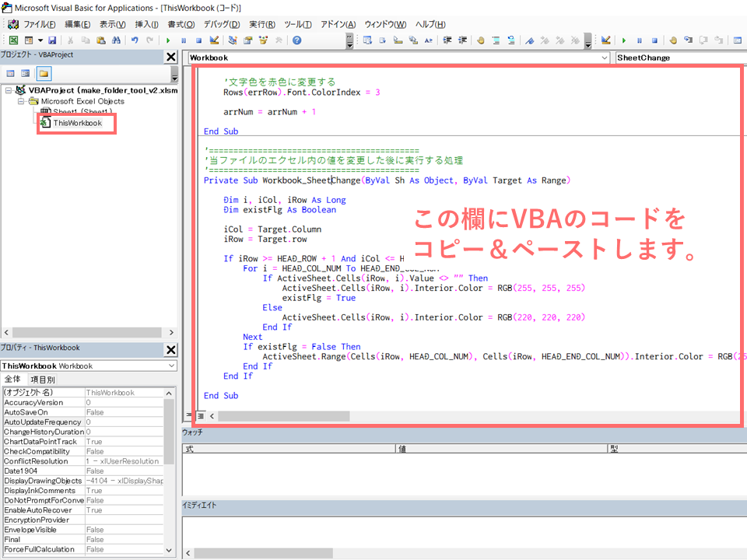This screenshot has width=747, height=560.
Task: Click the blue Undo arrow
Action: point(135,40)
